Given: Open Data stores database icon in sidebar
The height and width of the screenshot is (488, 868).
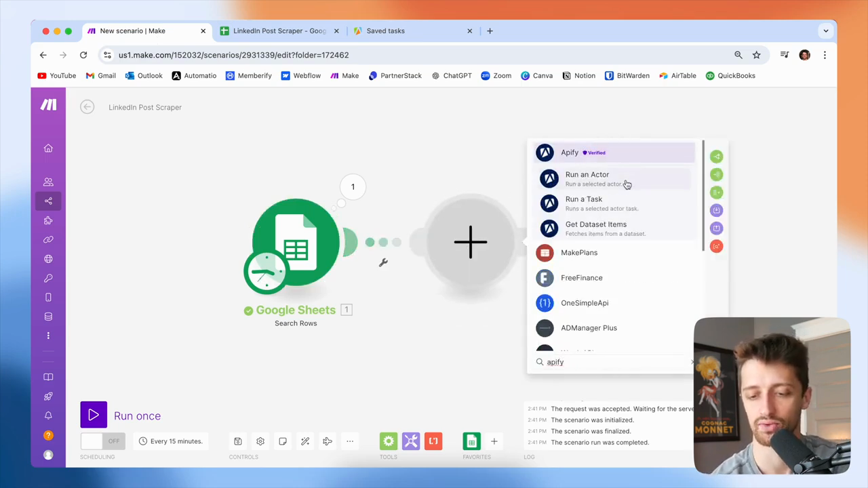Looking at the screenshot, I should pyautogui.click(x=48, y=317).
